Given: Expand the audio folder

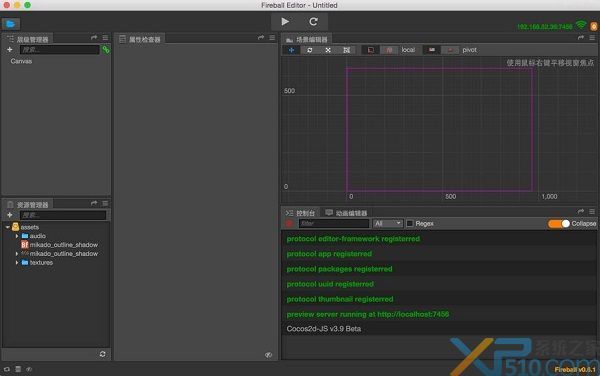Looking at the screenshot, I should point(17,236).
